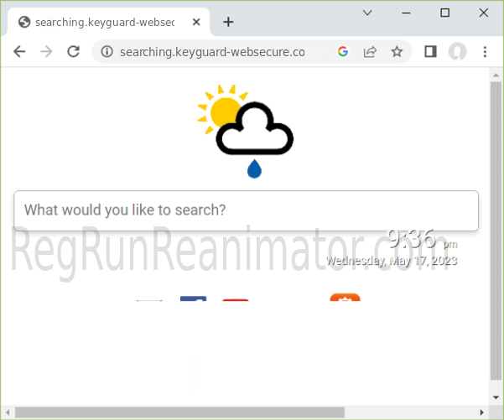Open the Facebook shortcut icon

click(x=193, y=302)
